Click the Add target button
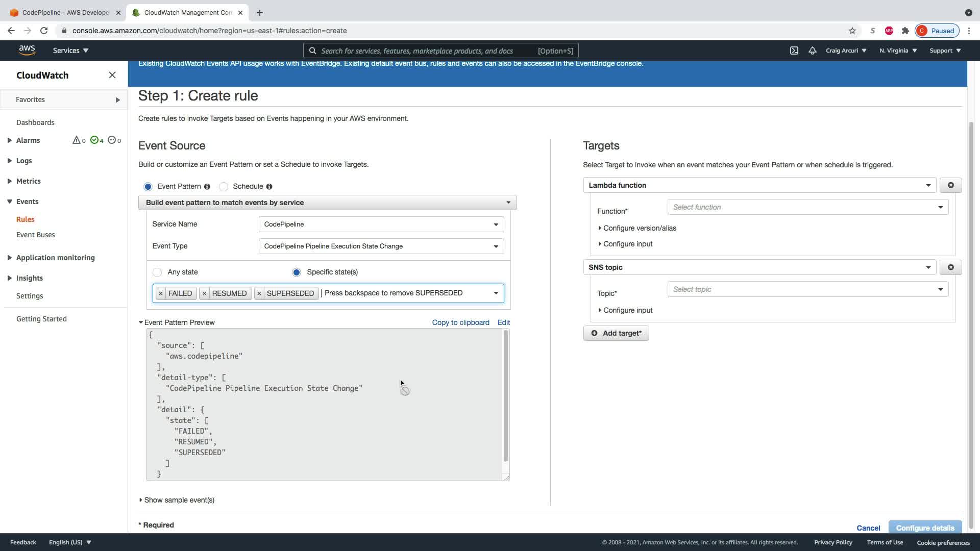 point(616,333)
